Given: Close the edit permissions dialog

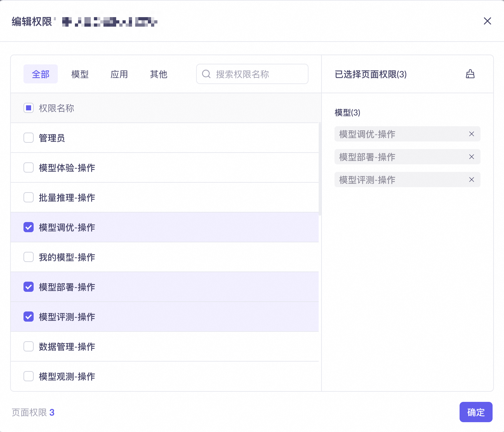Looking at the screenshot, I should point(487,21).
